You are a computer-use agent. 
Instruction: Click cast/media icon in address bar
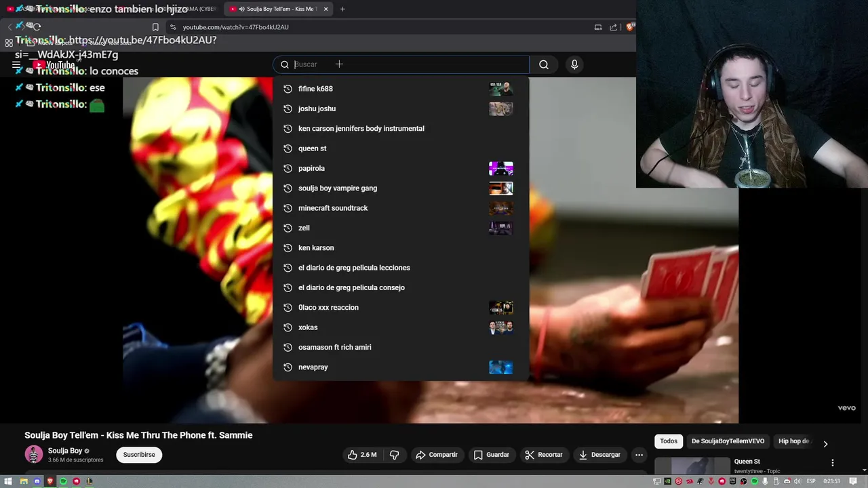(598, 27)
